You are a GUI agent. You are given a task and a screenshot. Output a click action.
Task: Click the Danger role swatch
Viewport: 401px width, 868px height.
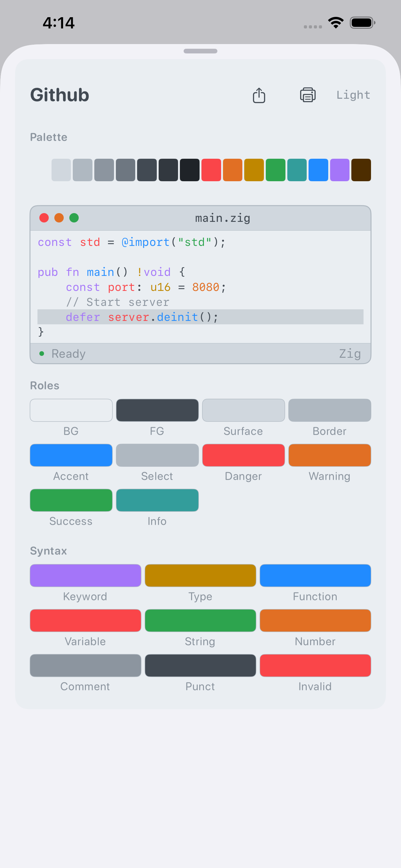click(x=243, y=455)
